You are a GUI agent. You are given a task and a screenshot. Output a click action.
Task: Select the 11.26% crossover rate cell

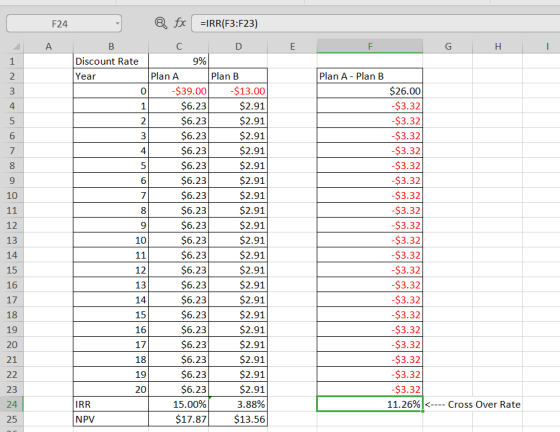(370, 405)
